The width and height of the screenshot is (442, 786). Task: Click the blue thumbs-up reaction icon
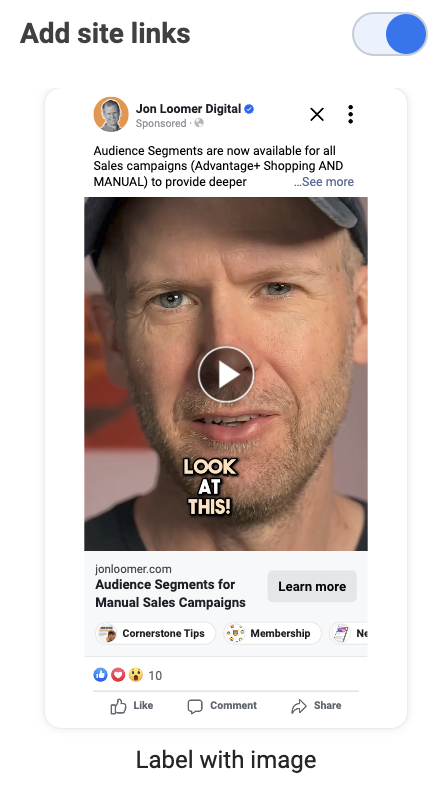(x=101, y=675)
